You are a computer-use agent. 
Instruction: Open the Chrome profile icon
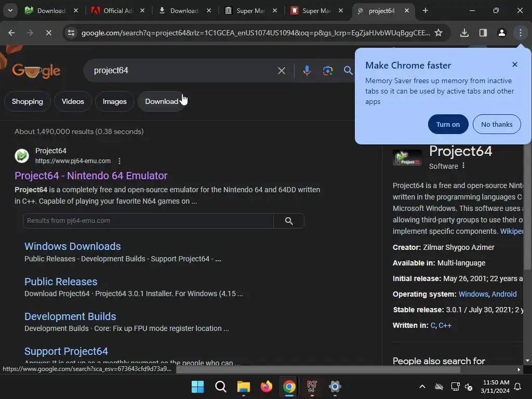(x=502, y=33)
